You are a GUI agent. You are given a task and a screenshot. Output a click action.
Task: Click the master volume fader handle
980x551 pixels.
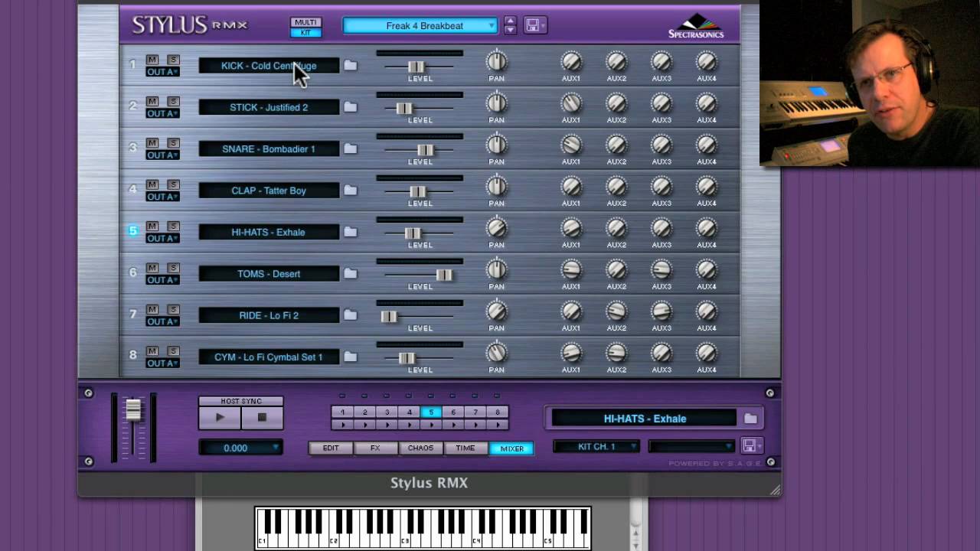coord(133,410)
